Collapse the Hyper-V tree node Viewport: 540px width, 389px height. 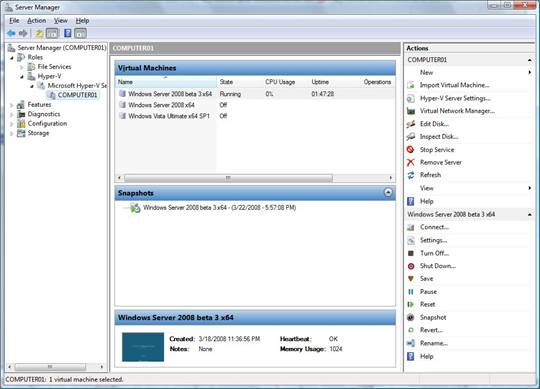(x=22, y=76)
